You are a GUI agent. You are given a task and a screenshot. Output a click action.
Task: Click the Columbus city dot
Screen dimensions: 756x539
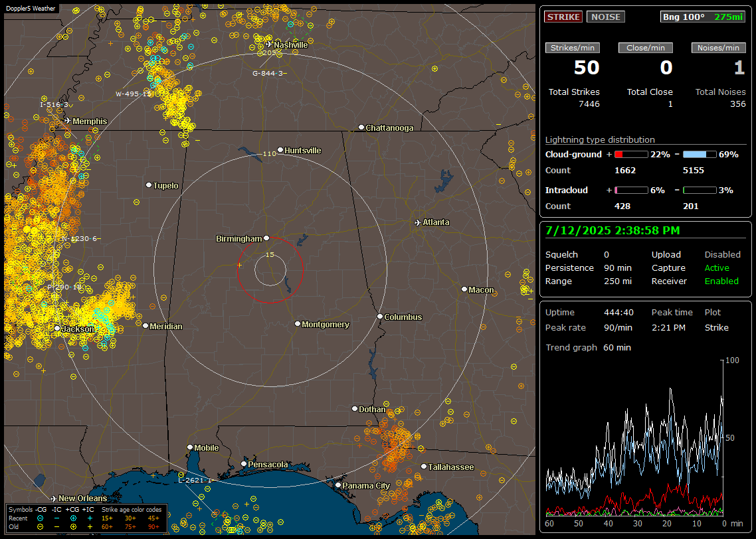[380, 317]
